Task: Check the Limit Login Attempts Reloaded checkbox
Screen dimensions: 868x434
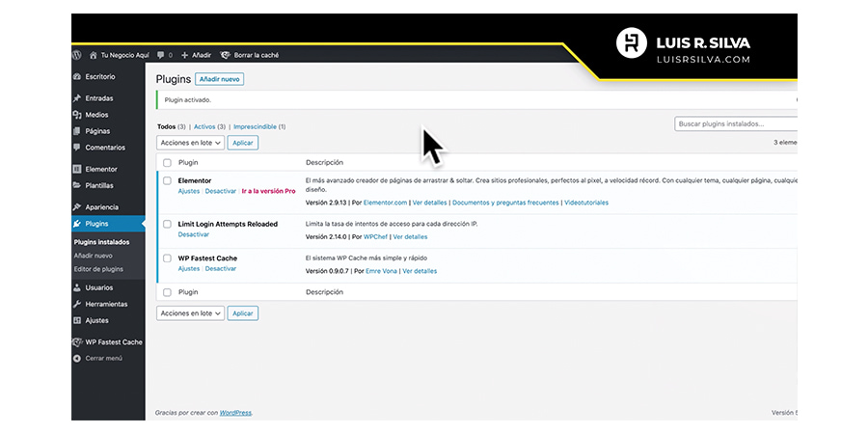Action: pyautogui.click(x=167, y=224)
